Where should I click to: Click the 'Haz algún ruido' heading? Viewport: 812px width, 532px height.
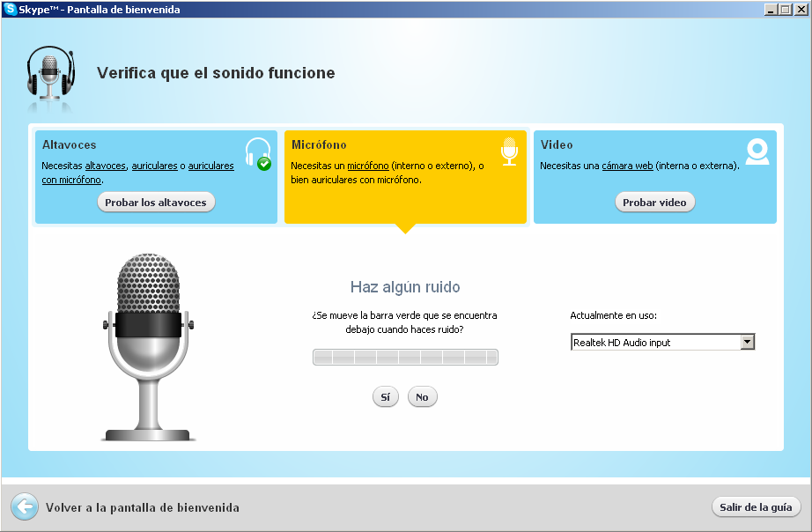click(405, 286)
